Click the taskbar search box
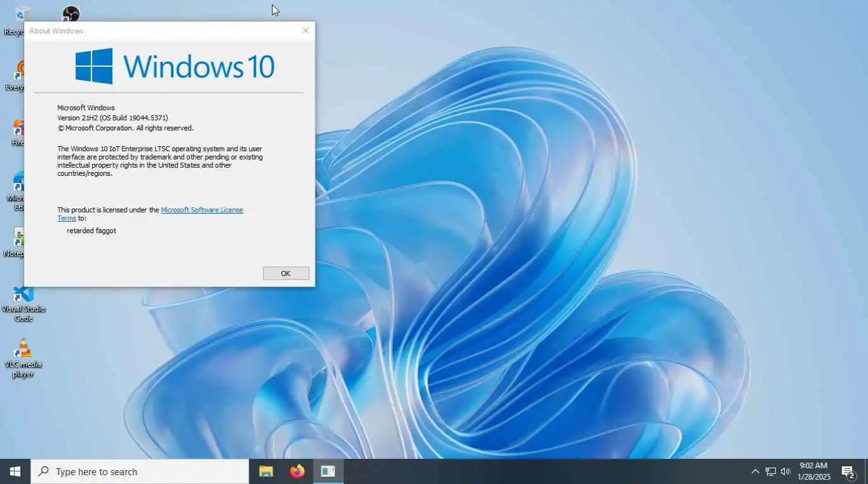Image resolution: width=868 pixels, height=484 pixels. pyautogui.click(x=140, y=471)
